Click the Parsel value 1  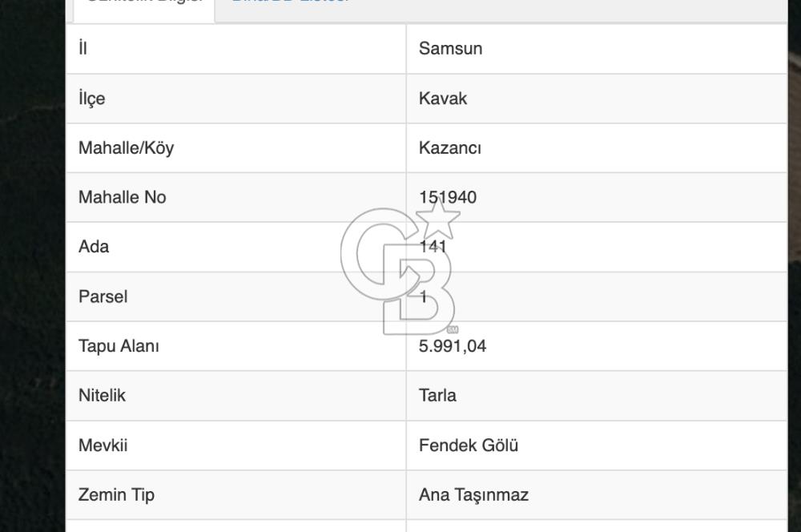click(423, 296)
